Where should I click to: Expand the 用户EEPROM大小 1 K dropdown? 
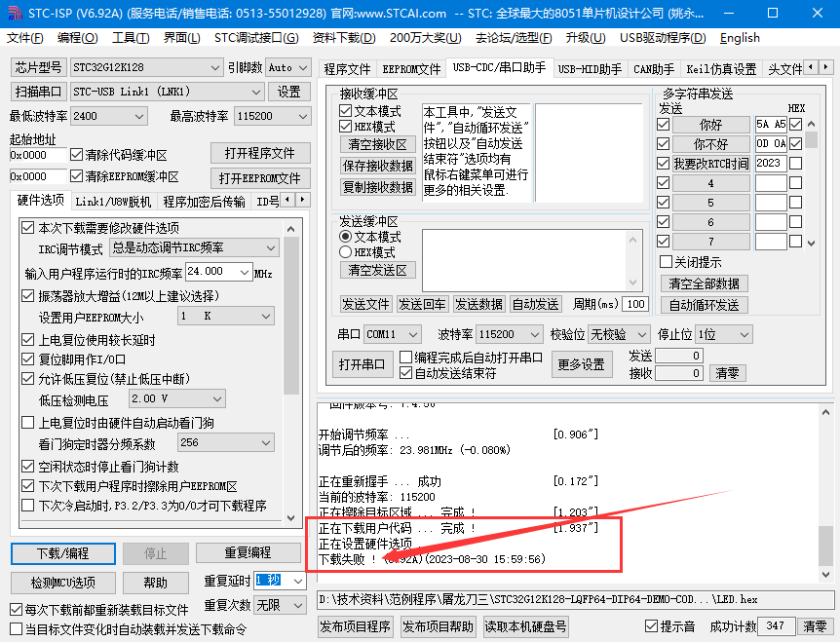click(x=266, y=316)
